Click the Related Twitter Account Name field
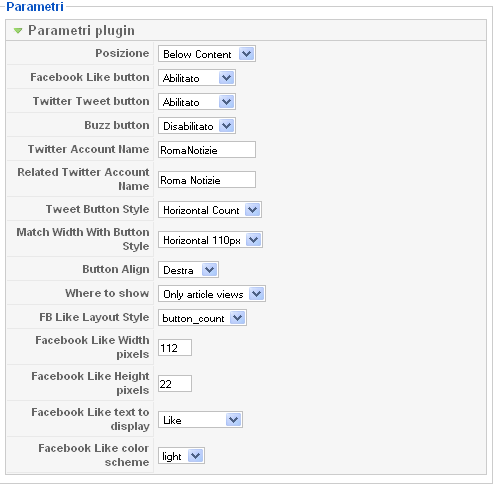 click(x=207, y=180)
